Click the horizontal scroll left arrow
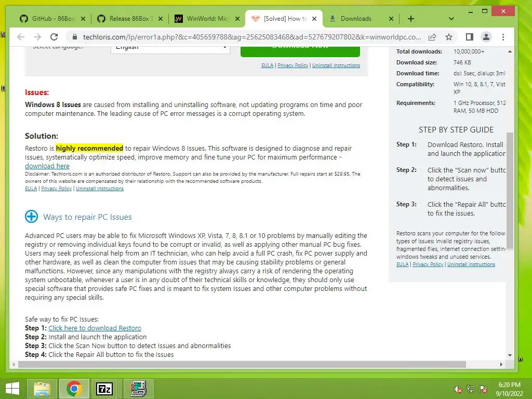Image resolution: width=532 pixels, height=399 pixels. click(13, 364)
